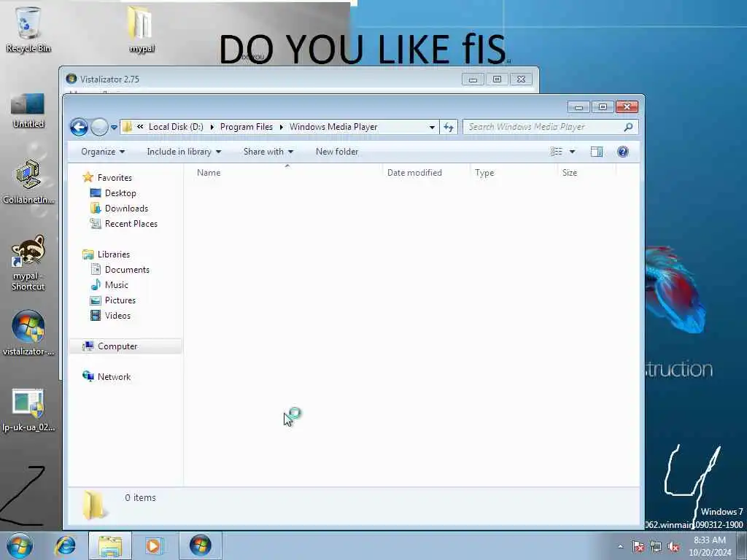This screenshot has height=560, width=747.
Task: Sort by the Size column header
Action: pyautogui.click(x=587, y=173)
